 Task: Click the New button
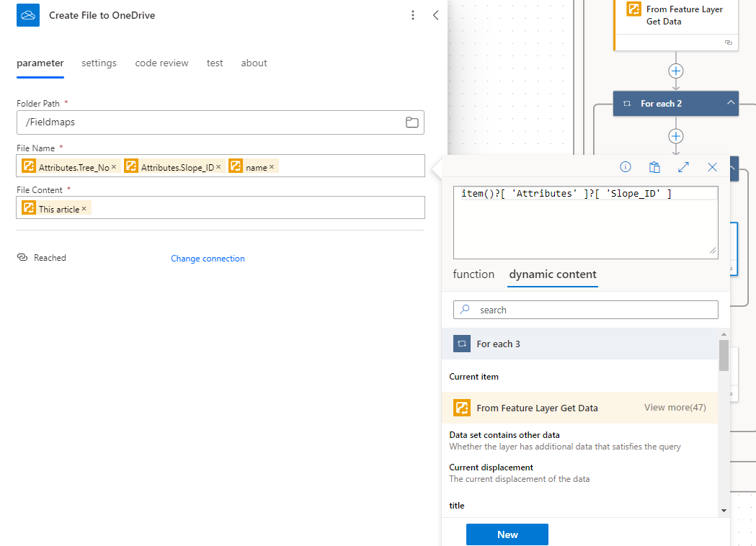507,534
